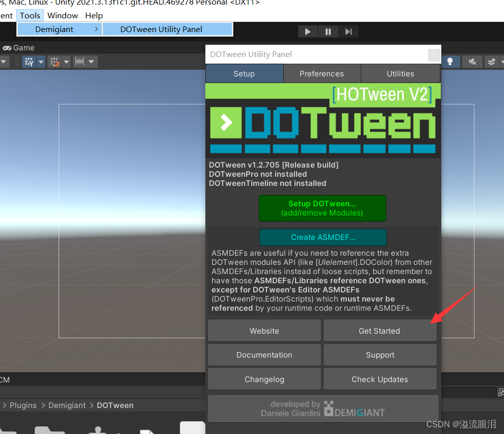Choose DOTween Utility Panel menu entry
The image size is (504, 434).
pos(168,29)
